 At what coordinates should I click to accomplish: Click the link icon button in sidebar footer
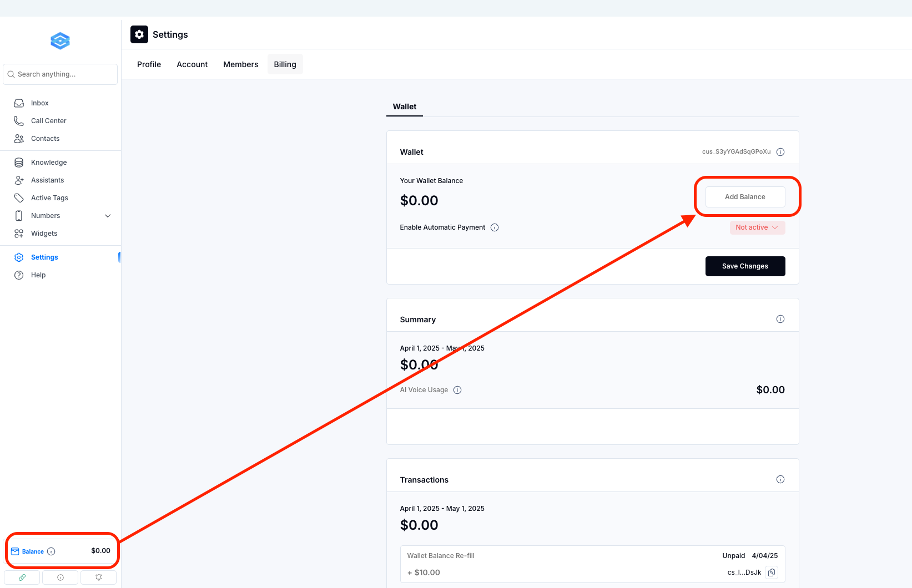[22, 577]
